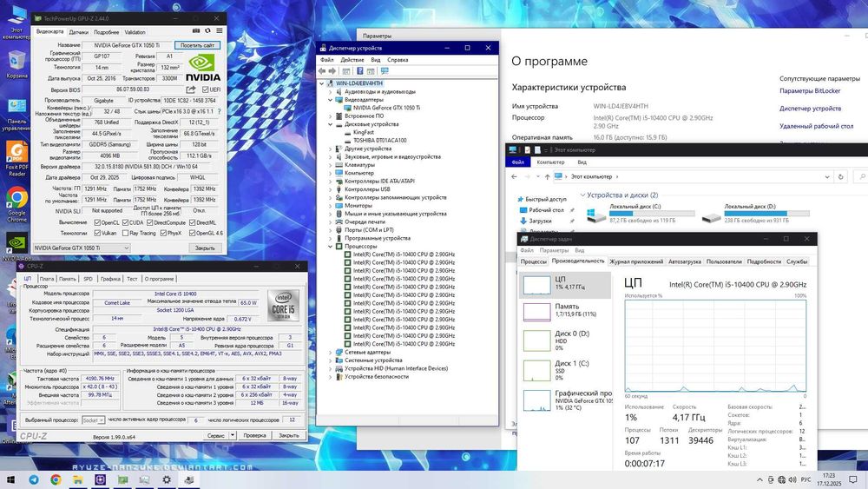This screenshot has height=489, width=868.
Task: Open the Графика tab in CPU-Z
Action: pos(111,279)
